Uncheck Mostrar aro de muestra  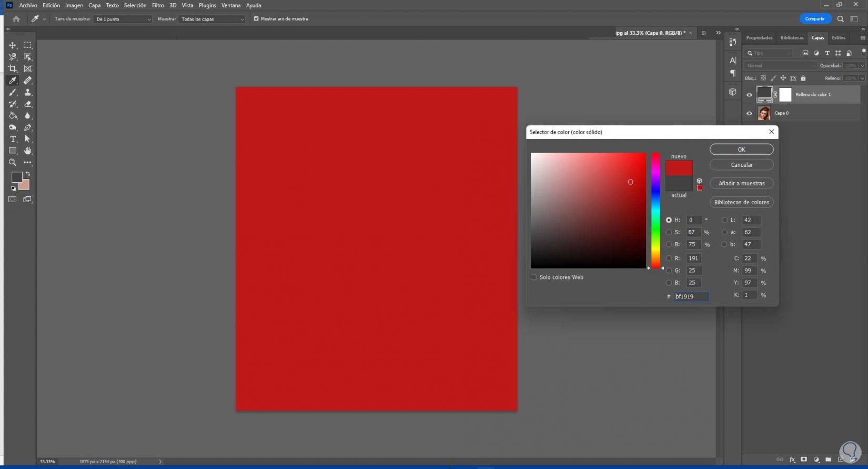click(x=256, y=19)
